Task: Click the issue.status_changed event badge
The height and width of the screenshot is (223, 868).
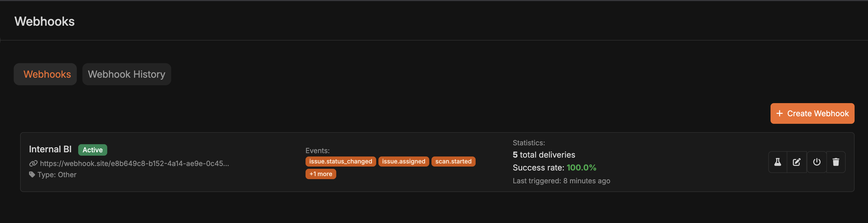Action: [x=340, y=161]
